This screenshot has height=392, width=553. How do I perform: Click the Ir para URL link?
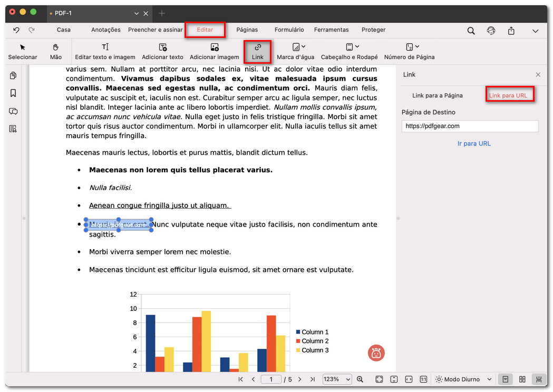click(474, 143)
